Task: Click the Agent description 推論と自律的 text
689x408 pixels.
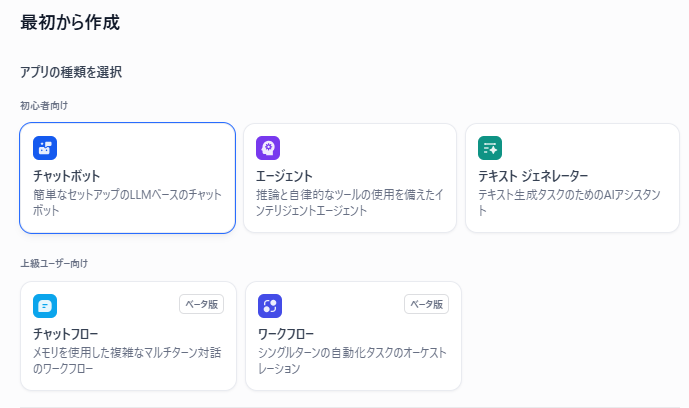Action: point(350,202)
